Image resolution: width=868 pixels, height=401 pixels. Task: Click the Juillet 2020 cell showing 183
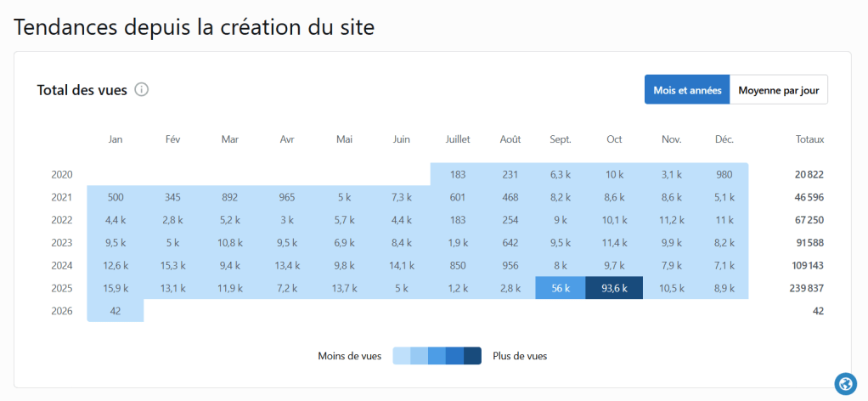click(x=458, y=174)
